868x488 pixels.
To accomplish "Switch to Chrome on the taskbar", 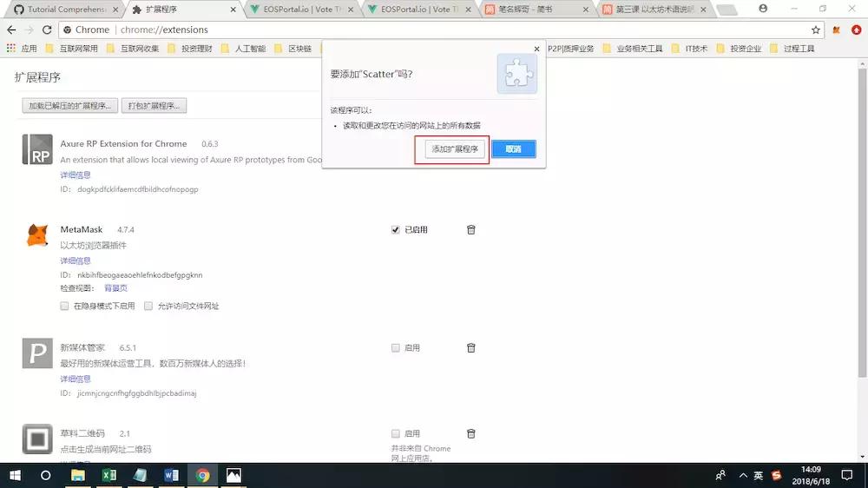I will point(202,475).
